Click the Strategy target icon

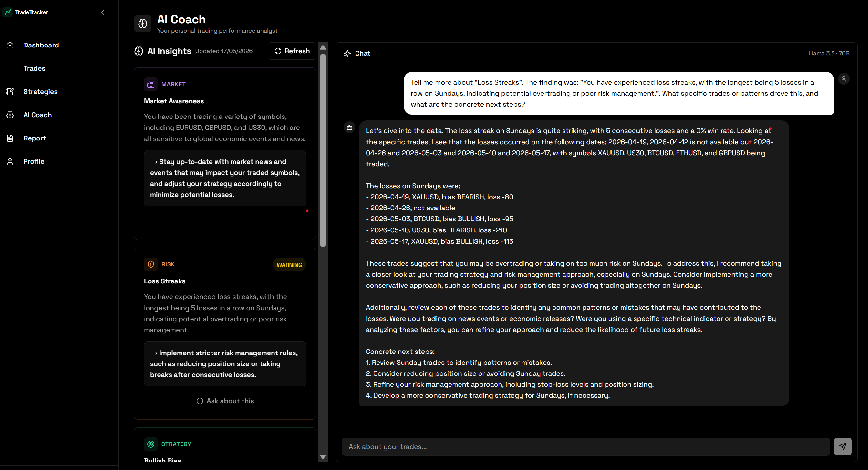pos(150,444)
